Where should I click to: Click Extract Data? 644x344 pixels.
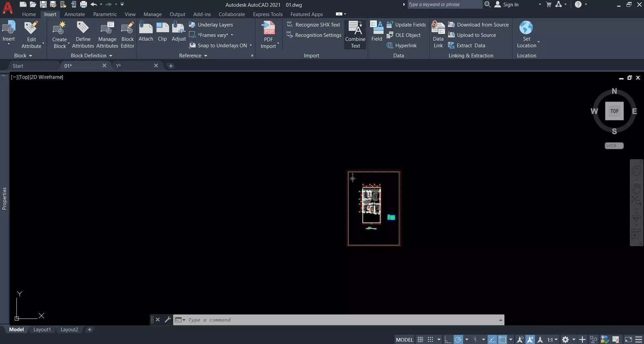[x=466, y=45]
